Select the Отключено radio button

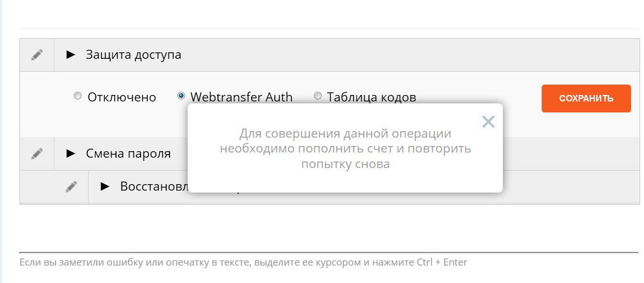point(77,96)
